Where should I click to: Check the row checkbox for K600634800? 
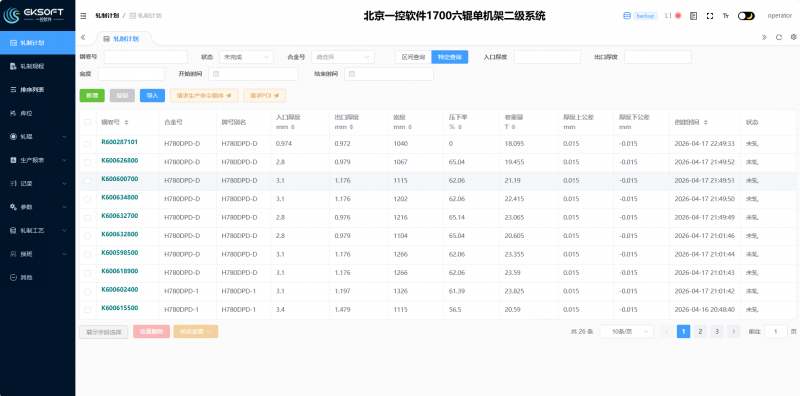pos(87,199)
